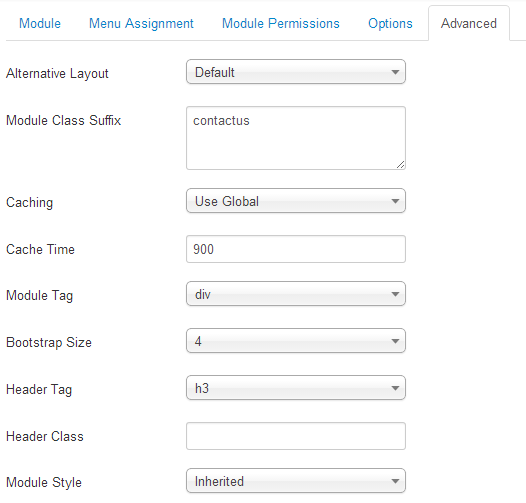Click the Module Style dropdown arrow

coord(395,481)
